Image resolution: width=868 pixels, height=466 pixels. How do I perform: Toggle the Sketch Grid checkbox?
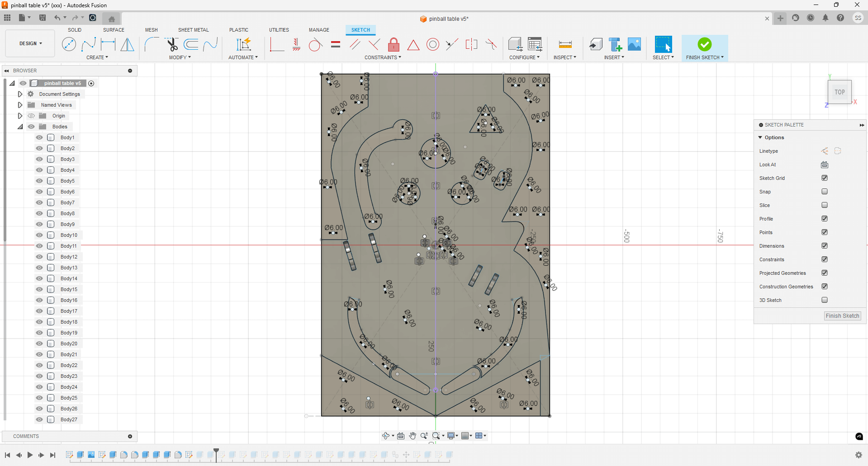click(825, 178)
